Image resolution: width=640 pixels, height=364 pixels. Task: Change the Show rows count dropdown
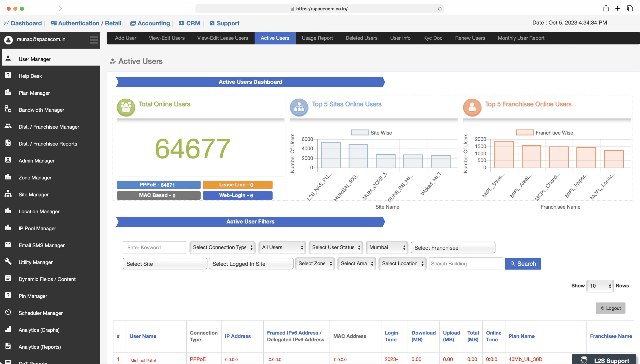[x=600, y=286]
